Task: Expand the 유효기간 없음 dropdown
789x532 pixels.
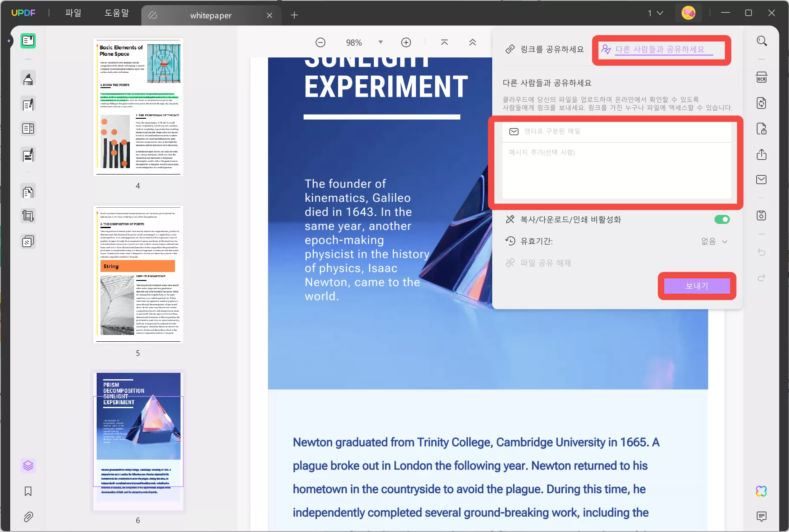Action: coord(714,241)
